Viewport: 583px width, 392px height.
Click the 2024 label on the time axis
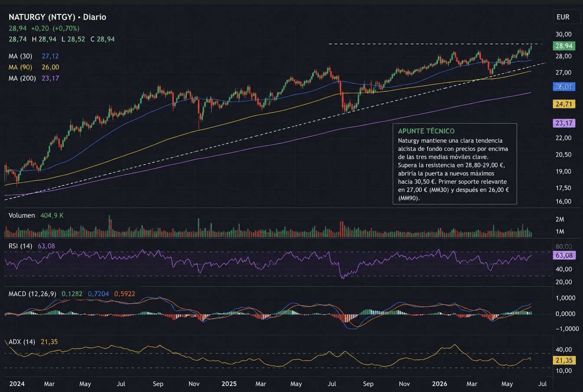(17, 384)
